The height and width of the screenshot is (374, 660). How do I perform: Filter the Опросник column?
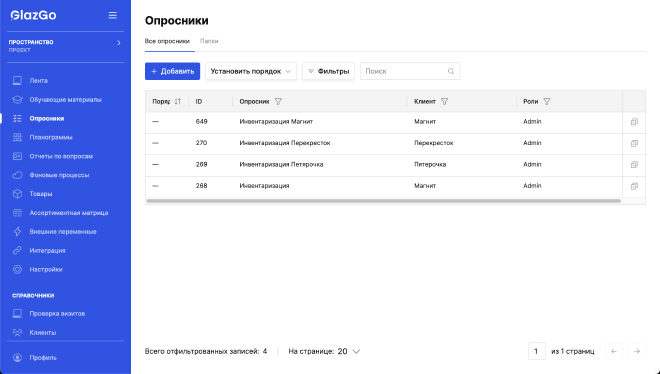tap(278, 101)
